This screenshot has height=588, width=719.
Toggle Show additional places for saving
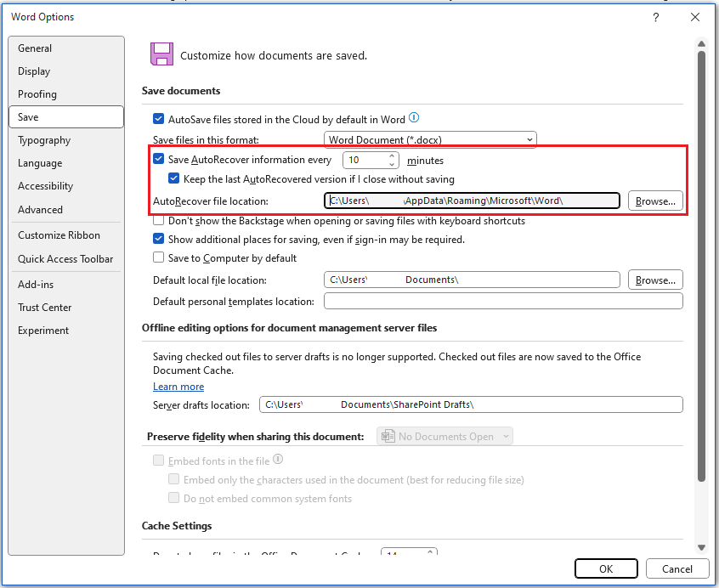[158, 239]
